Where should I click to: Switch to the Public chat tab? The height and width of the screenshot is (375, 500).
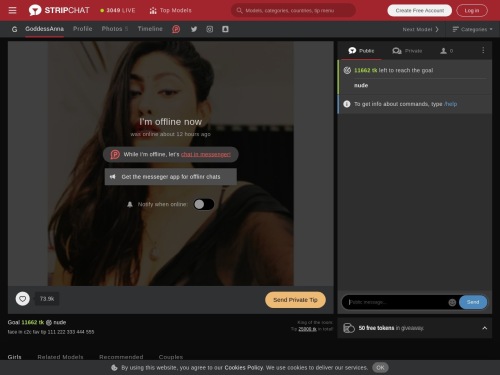pos(361,51)
